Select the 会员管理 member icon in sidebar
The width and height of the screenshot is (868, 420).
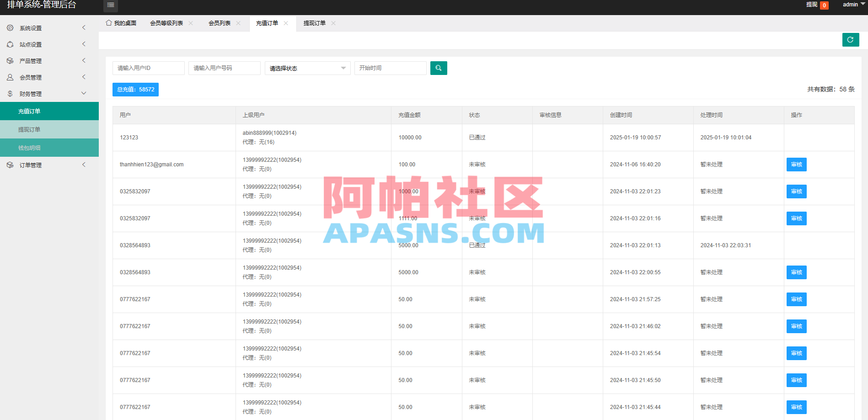click(x=10, y=77)
